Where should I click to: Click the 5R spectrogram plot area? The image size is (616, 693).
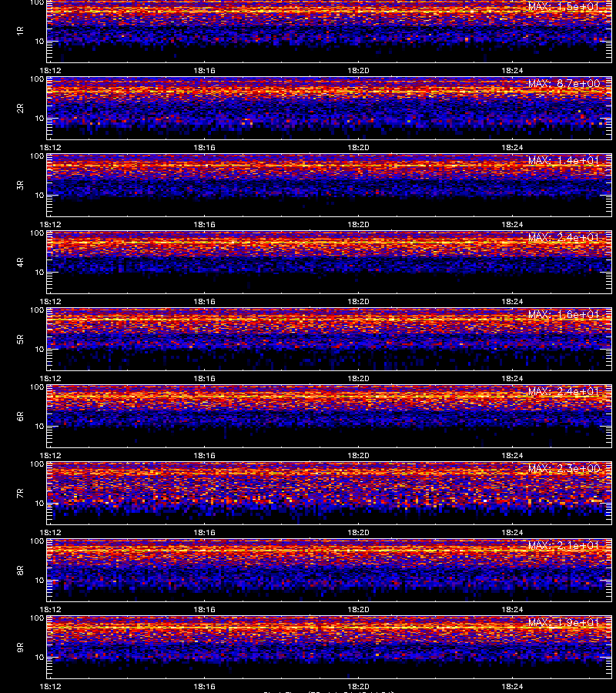[x=330, y=339]
